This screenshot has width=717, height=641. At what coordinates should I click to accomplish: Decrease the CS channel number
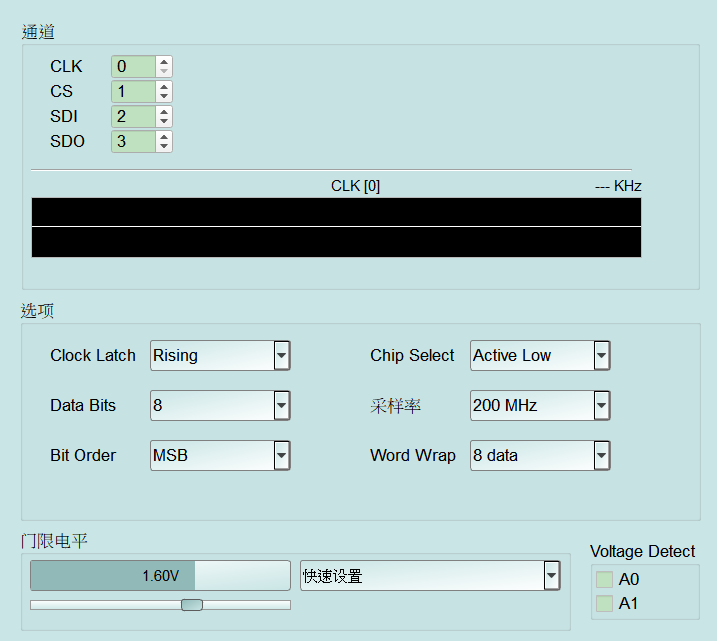click(164, 96)
